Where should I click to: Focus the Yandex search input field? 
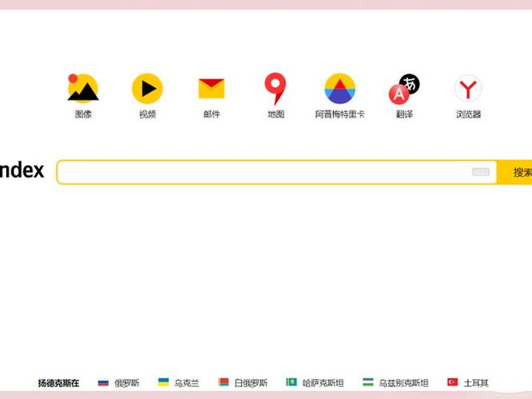pyautogui.click(x=277, y=172)
